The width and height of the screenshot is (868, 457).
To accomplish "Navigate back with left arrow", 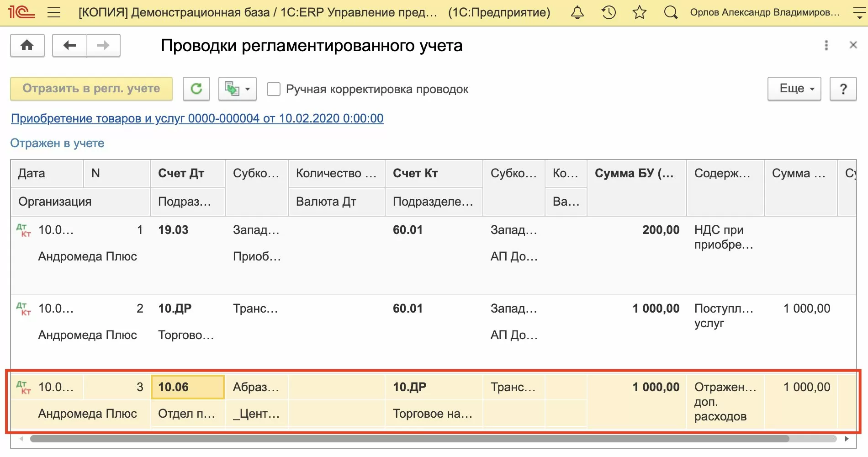I will (x=69, y=45).
